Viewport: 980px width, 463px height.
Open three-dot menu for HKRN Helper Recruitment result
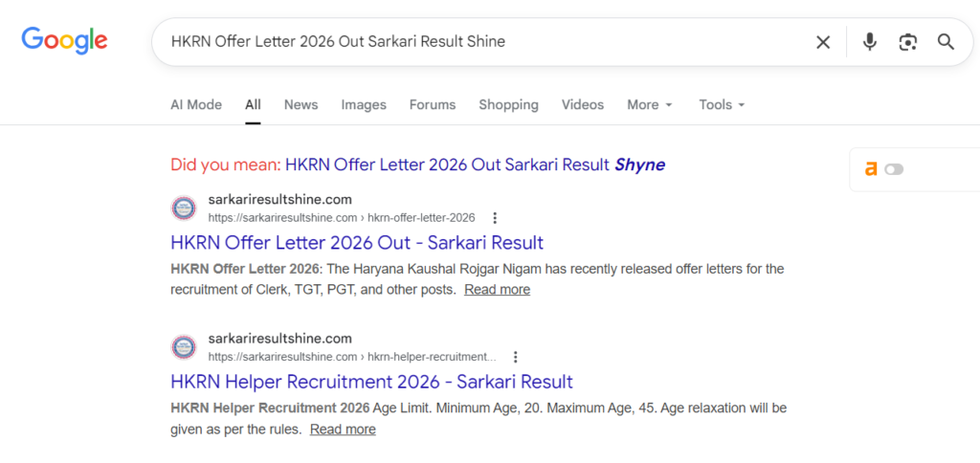pos(515,357)
